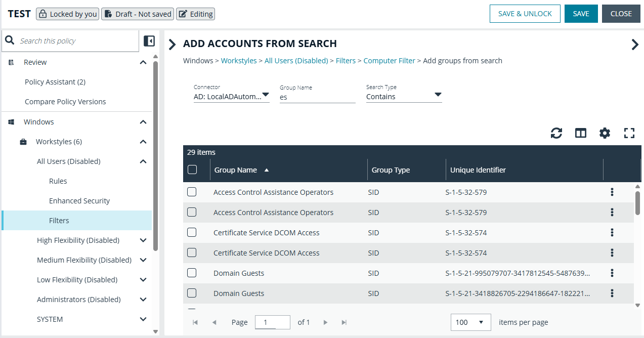Open grid settings gear icon
Image resolution: width=644 pixels, height=338 pixels.
pyautogui.click(x=605, y=133)
